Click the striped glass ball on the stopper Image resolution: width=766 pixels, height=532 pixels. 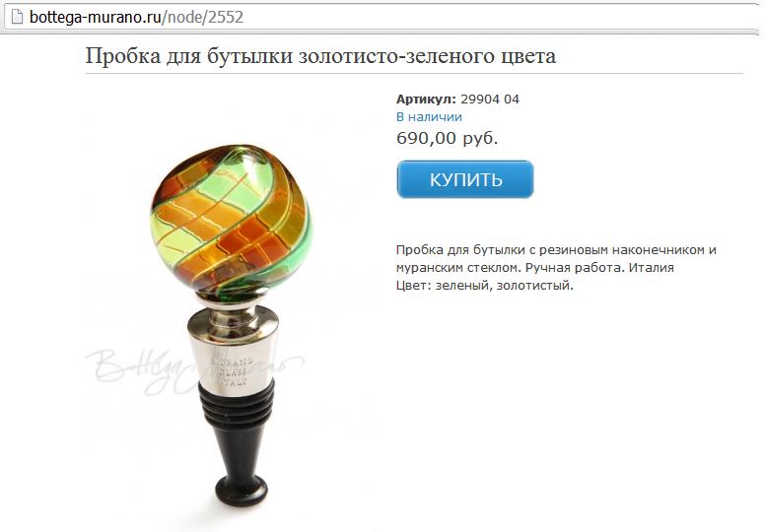(231, 221)
